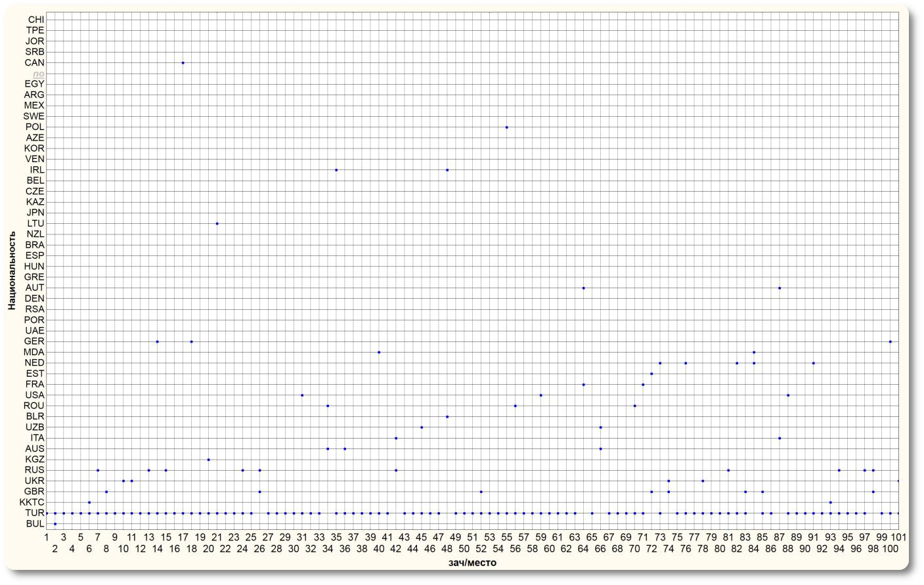Select the UZB data point at place 45
Viewport: 924px width, 585px height.
422,427
